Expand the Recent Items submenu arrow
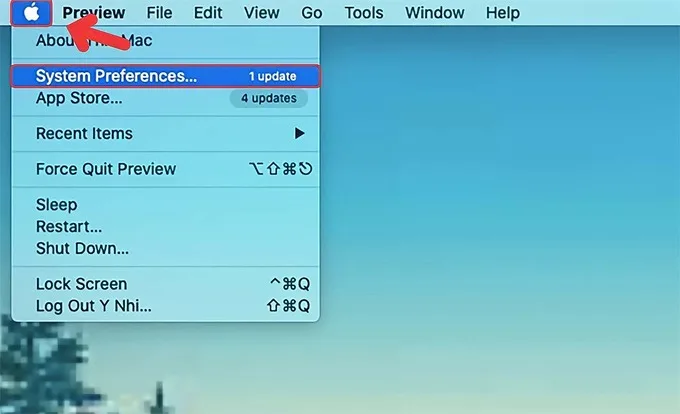The image size is (680, 414). 299,134
